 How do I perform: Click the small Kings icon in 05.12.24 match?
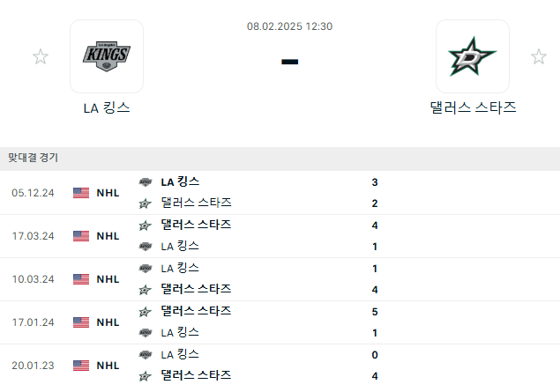pos(146,182)
